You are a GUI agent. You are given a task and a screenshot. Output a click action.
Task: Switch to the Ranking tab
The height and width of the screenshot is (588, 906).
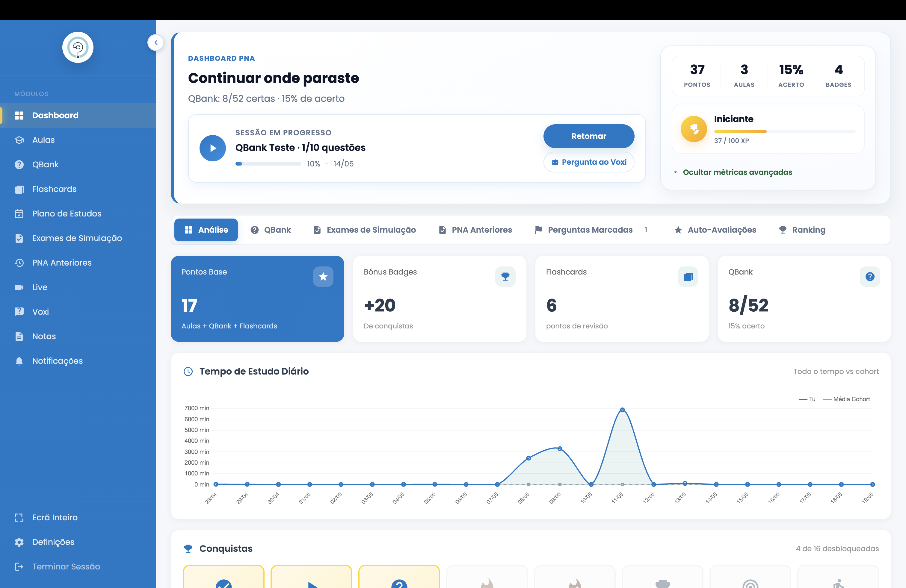(x=802, y=230)
